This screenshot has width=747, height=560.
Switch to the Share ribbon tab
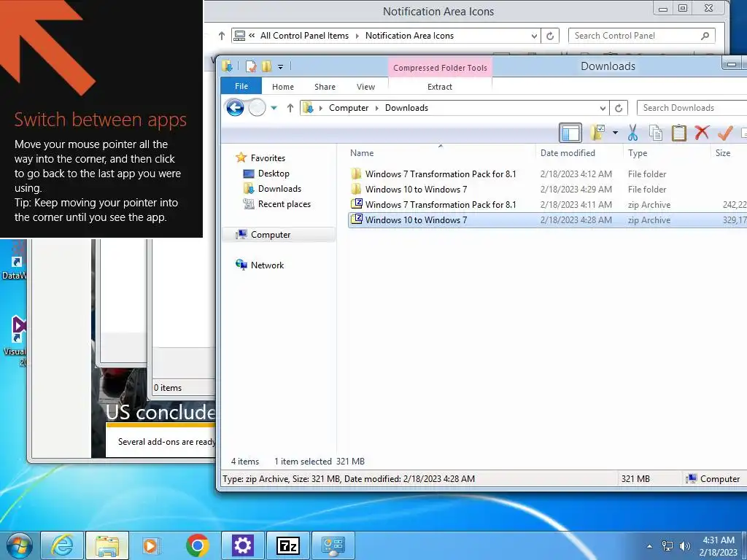[325, 87]
